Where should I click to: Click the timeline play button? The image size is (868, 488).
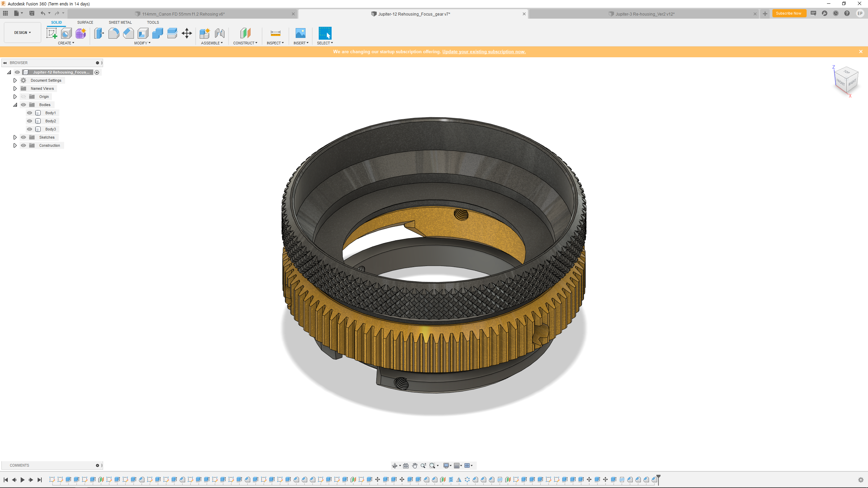(22, 480)
